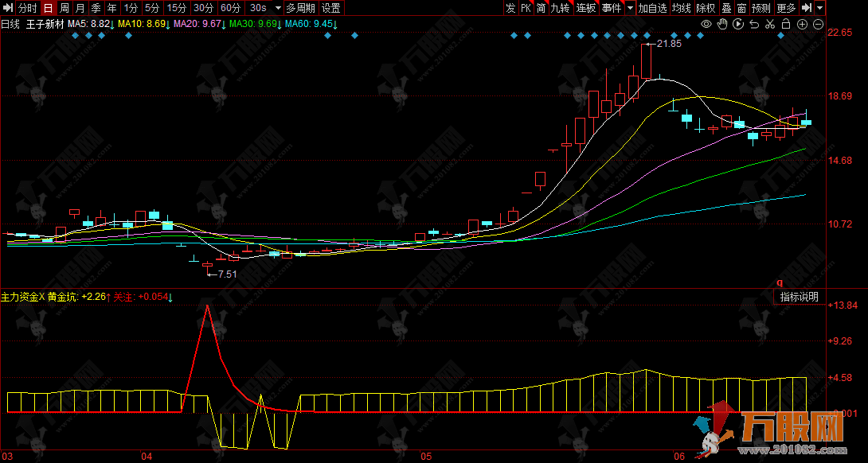Toggle the eye visibility icon above chart
Screen dimensions: 868x463
(x=705, y=24)
